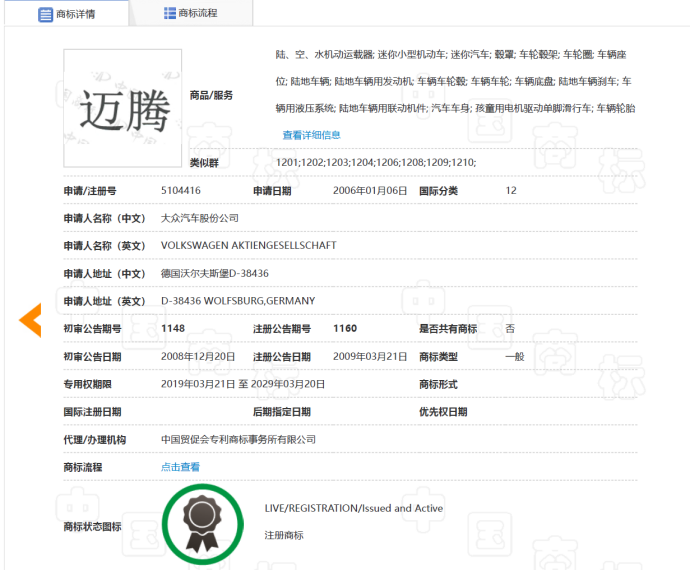Viewport: 690px width, 570px height.
Task: Click the 商标流程 tab list icon
Action: pos(170,13)
